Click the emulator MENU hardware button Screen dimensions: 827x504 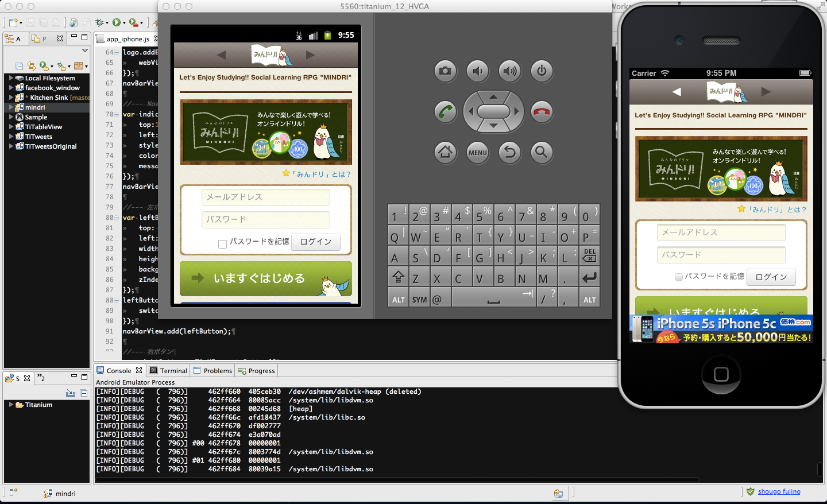[x=477, y=152]
